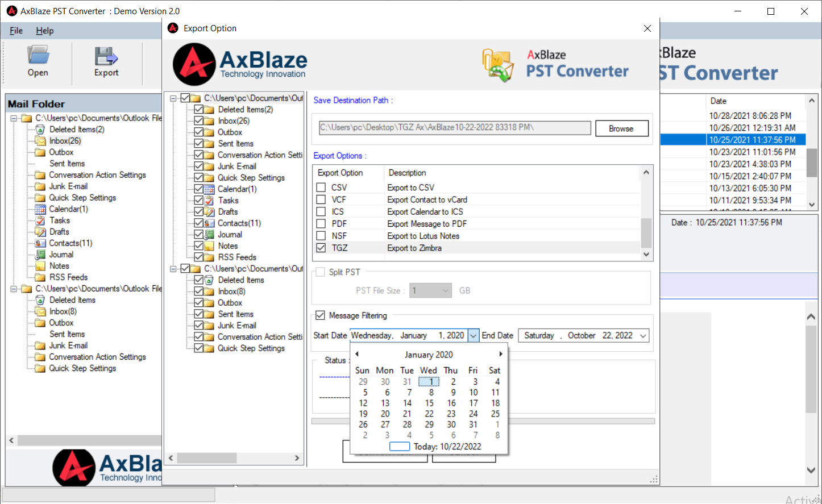Collapse second PST node in export tree
The height and width of the screenshot is (504, 822).
pyautogui.click(x=173, y=269)
